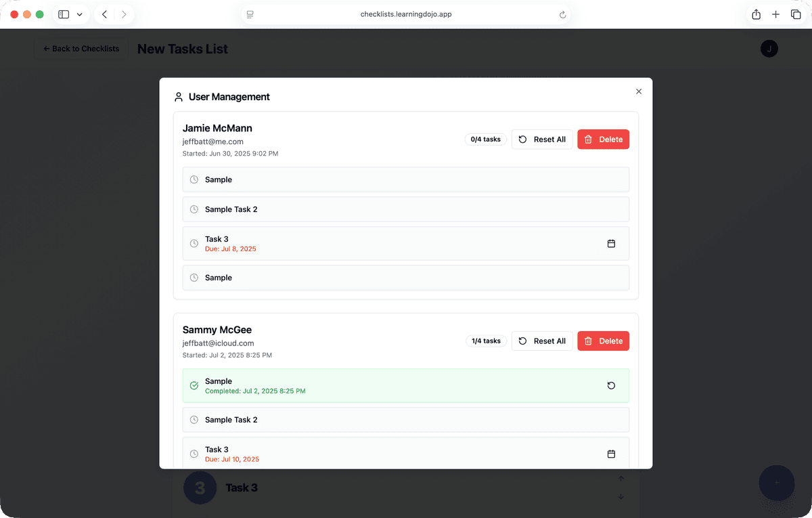
Task: Click Started: Jun 30, 2025 9:02 PM text
Action: coord(230,154)
